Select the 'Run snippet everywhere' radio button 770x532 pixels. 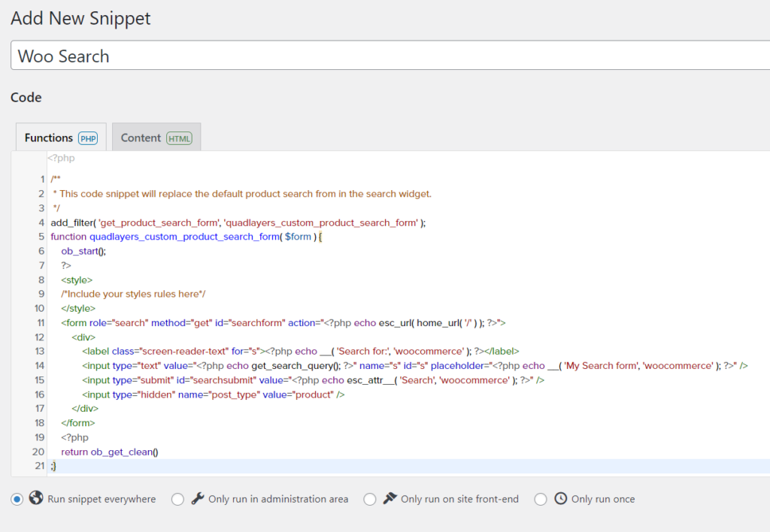[x=17, y=500]
